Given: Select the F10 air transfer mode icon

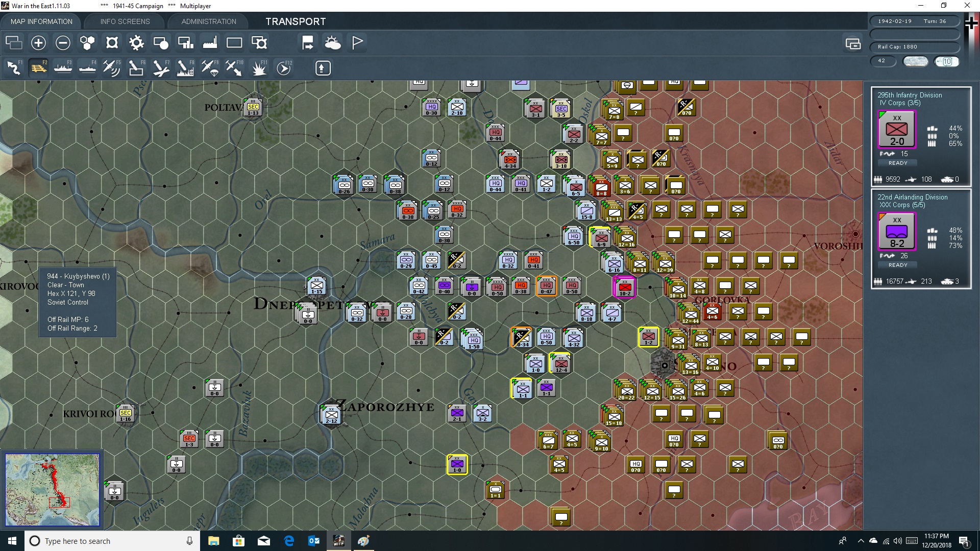Looking at the screenshot, I should pos(234,68).
